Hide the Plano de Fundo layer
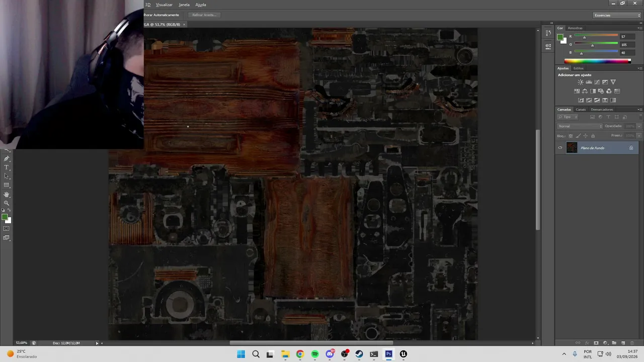644x362 pixels. [x=560, y=148]
